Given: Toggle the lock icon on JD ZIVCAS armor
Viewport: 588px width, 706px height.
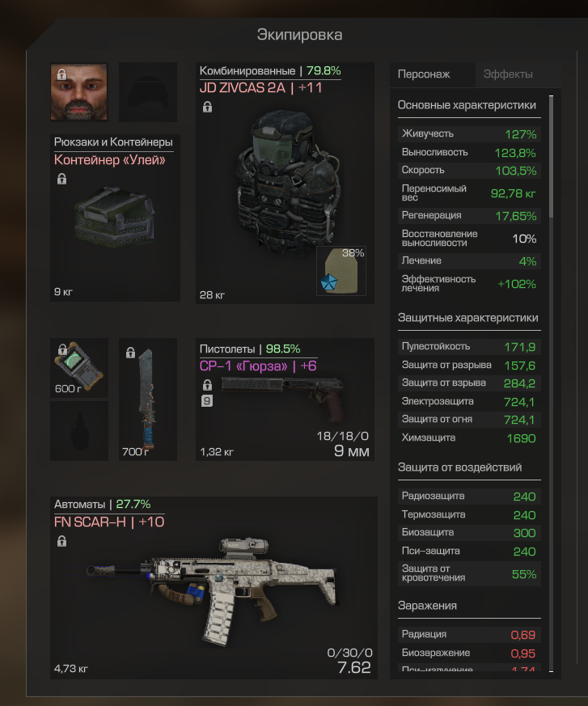Looking at the screenshot, I should point(207,107).
